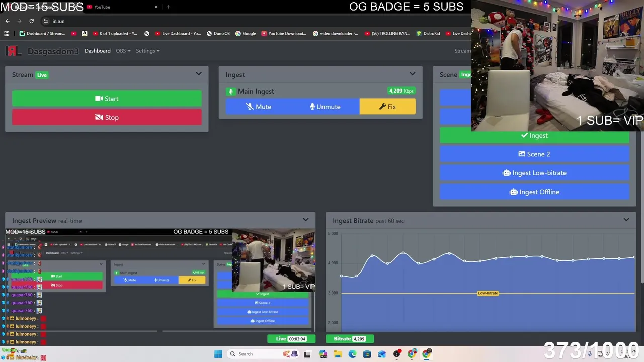644x362 pixels.
Task: Click the robot icon on Ingest Low-bitrate
Action: point(506,173)
